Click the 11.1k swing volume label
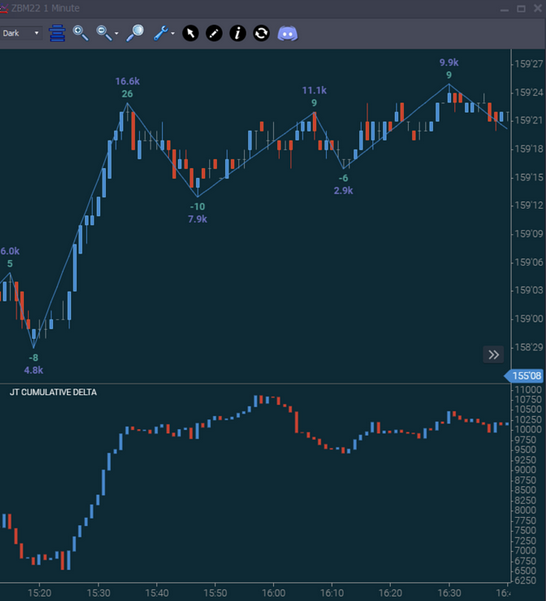Screen dimensions: 546x601 tap(314, 90)
